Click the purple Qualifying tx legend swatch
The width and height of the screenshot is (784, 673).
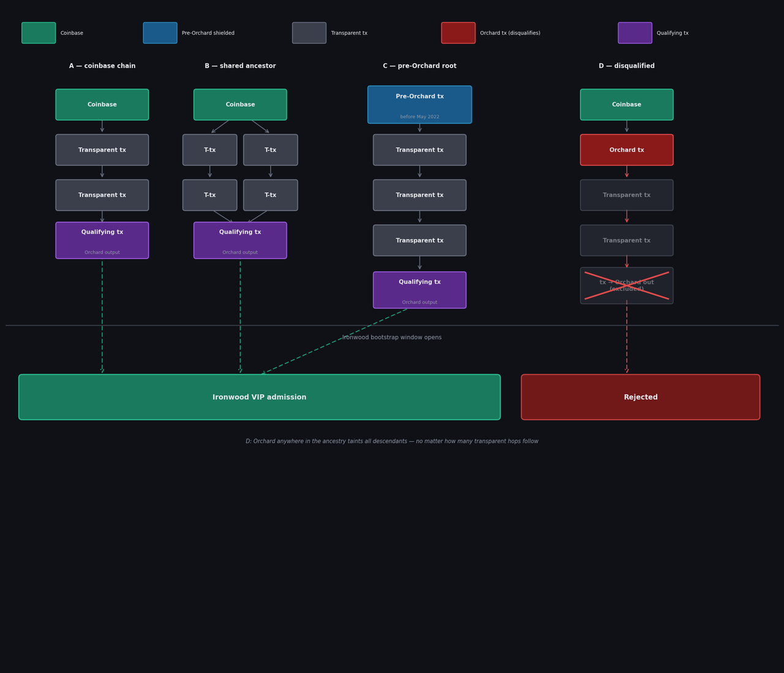coord(635,33)
